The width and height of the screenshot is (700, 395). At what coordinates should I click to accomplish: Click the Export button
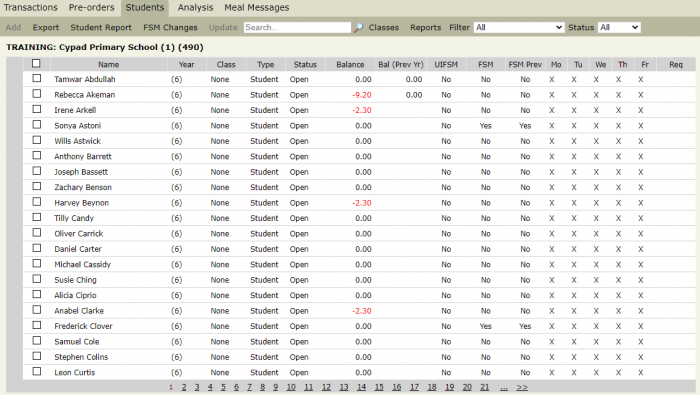coord(46,28)
